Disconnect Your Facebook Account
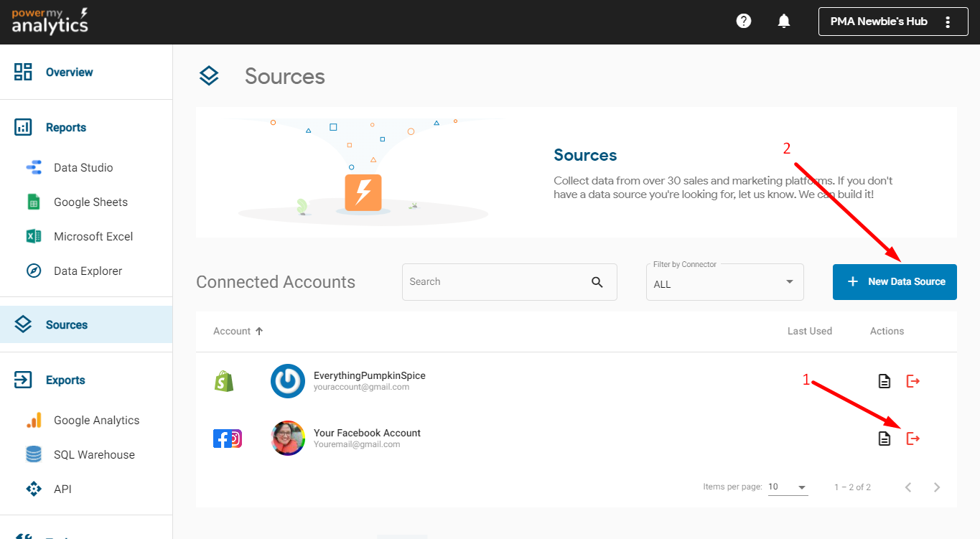Screen dimensions: 980x539 coord(913,439)
